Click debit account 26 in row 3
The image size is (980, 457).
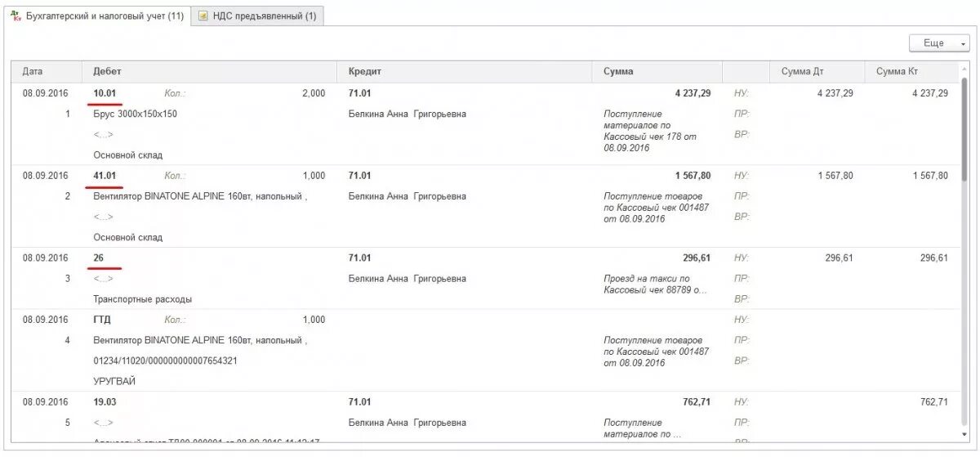click(x=99, y=258)
